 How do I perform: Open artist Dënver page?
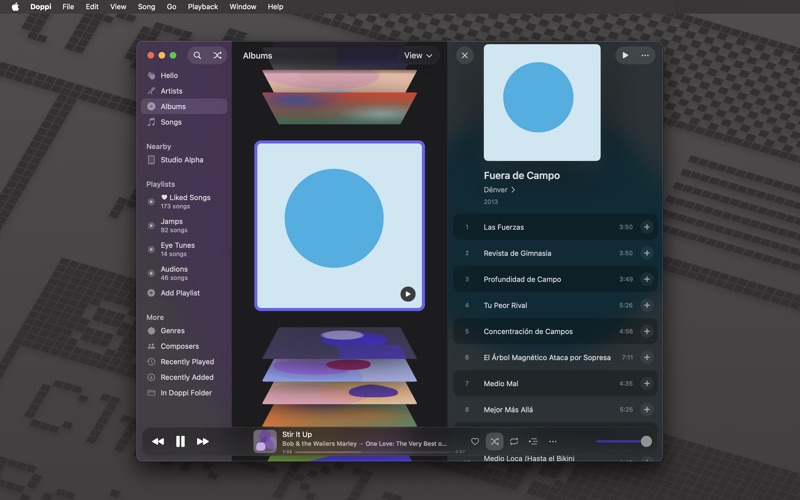pyautogui.click(x=499, y=190)
